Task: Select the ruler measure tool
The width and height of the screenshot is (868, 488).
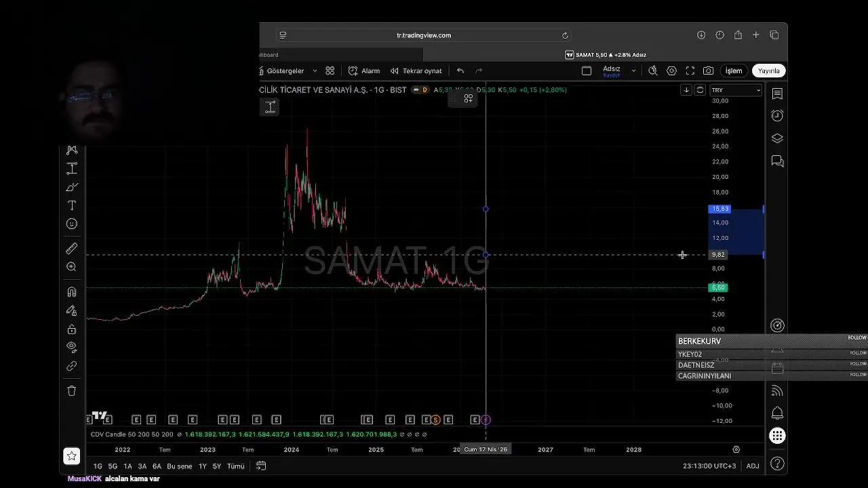Action: tap(72, 248)
